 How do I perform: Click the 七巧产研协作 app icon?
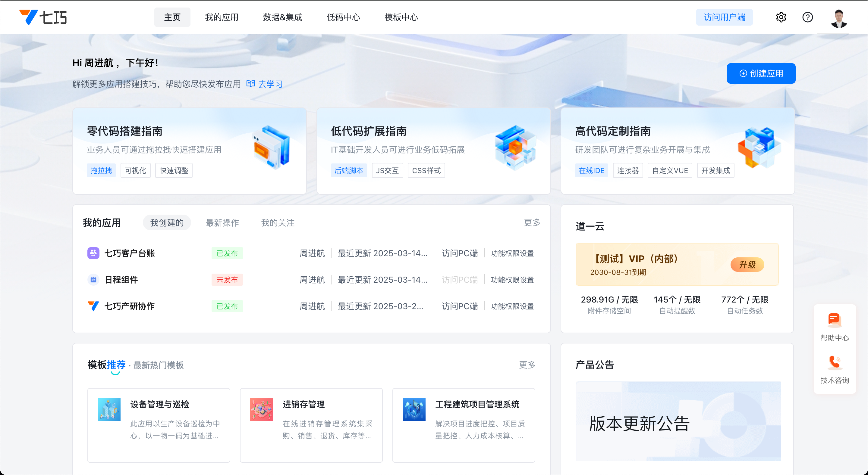93,306
